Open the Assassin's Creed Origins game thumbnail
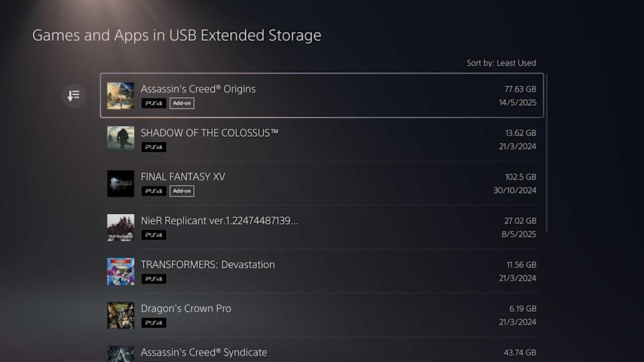 121,96
